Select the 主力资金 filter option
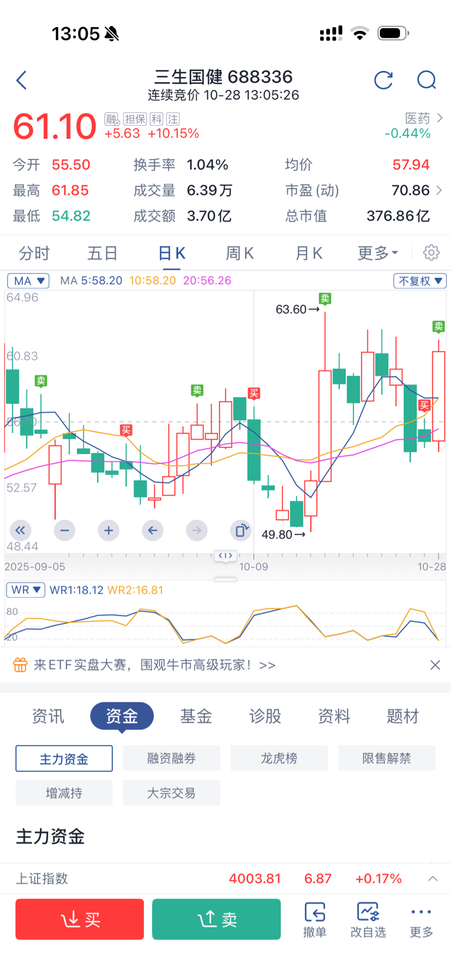 coord(64,759)
